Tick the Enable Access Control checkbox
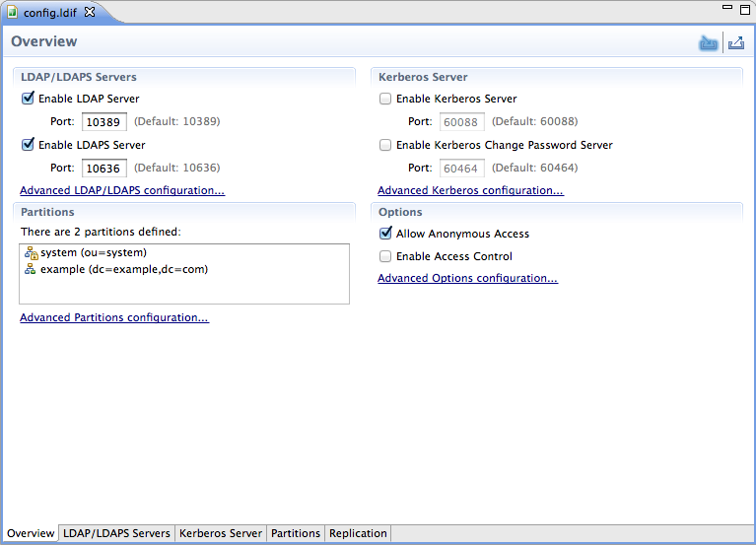The height and width of the screenshot is (545, 756). 385,256
